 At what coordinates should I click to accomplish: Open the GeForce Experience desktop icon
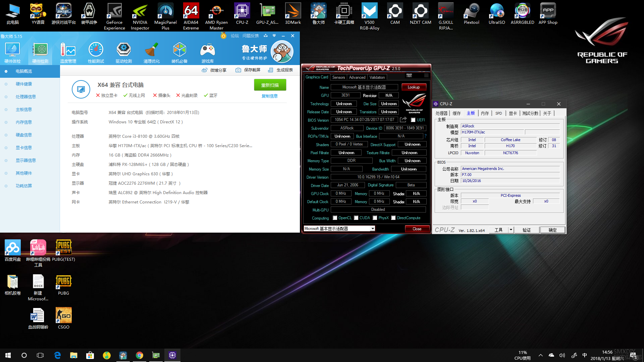(x=114, y=16)
